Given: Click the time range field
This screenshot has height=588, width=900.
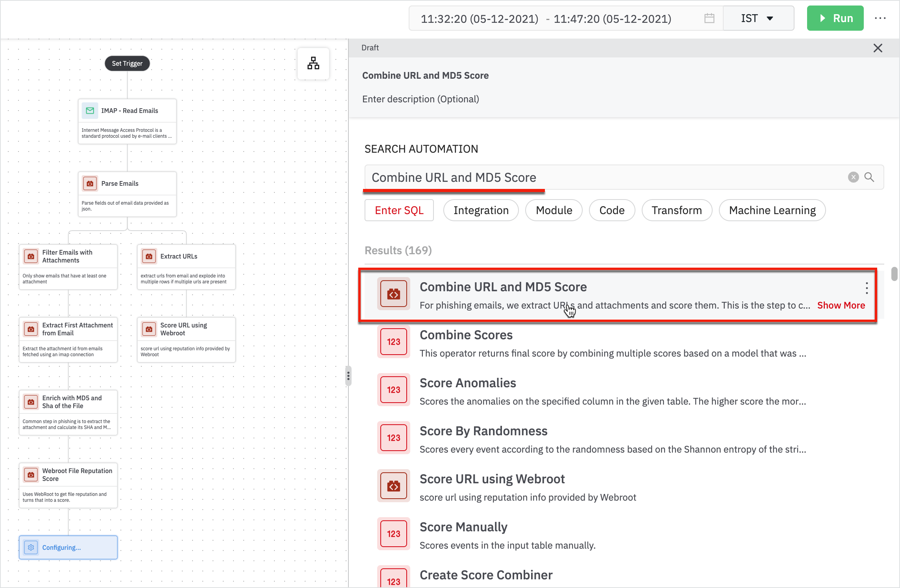Looking at the screenshot, I should pos(566,18).
